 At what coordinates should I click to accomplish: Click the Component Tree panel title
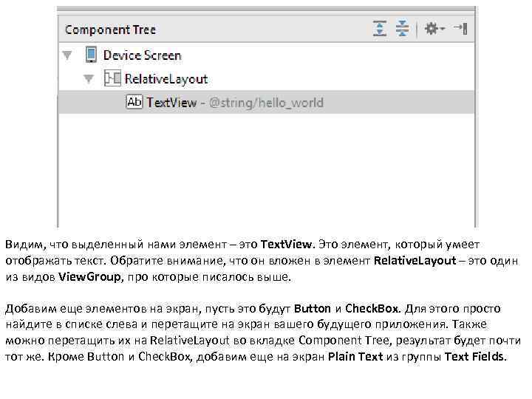coord(110,30)
